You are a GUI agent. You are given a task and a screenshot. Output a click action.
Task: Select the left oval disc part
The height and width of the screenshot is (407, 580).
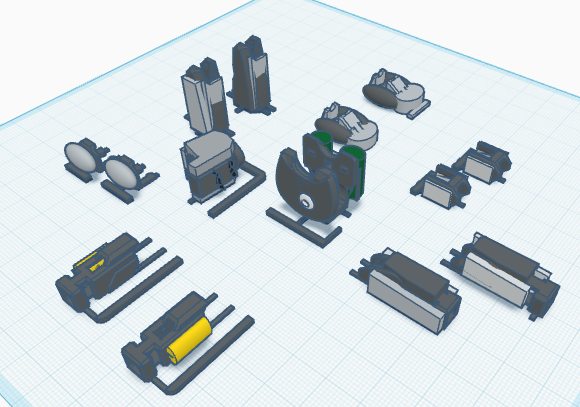[x=82, y=157]
